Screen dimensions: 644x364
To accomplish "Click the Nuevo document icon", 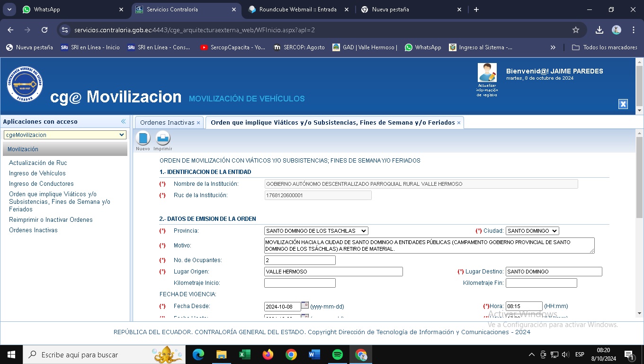I will click(x=143, y=138).
